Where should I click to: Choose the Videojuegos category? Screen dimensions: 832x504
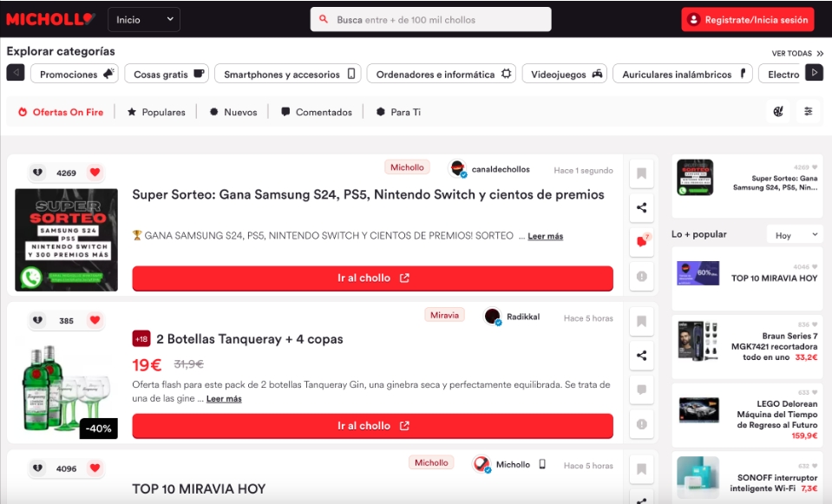click(565, 74)
